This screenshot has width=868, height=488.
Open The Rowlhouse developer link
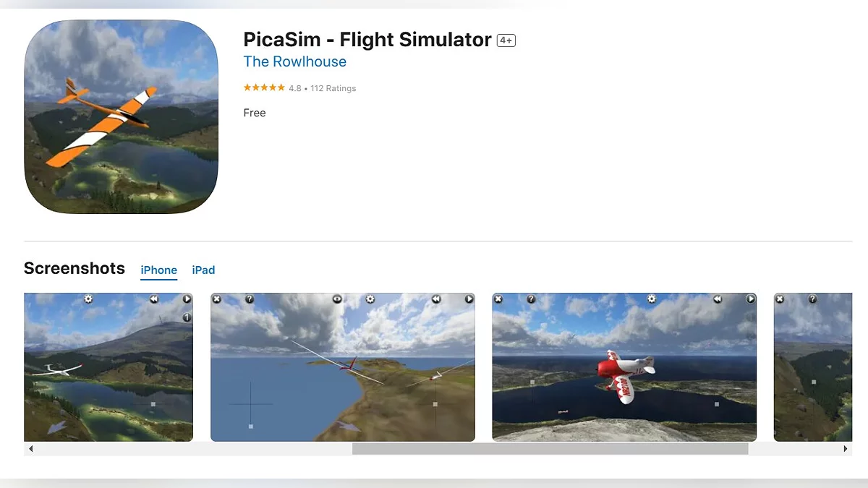tap(294, 61)
